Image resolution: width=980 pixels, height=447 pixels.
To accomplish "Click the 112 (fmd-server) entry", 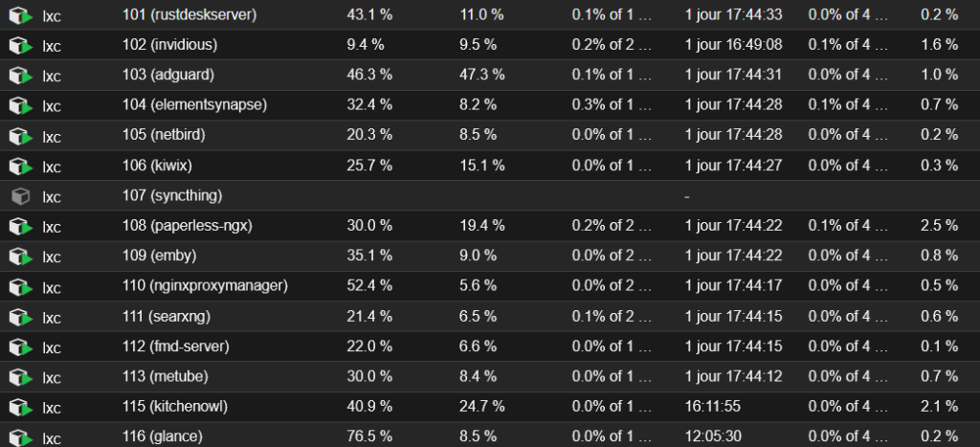I will (176, 346).
